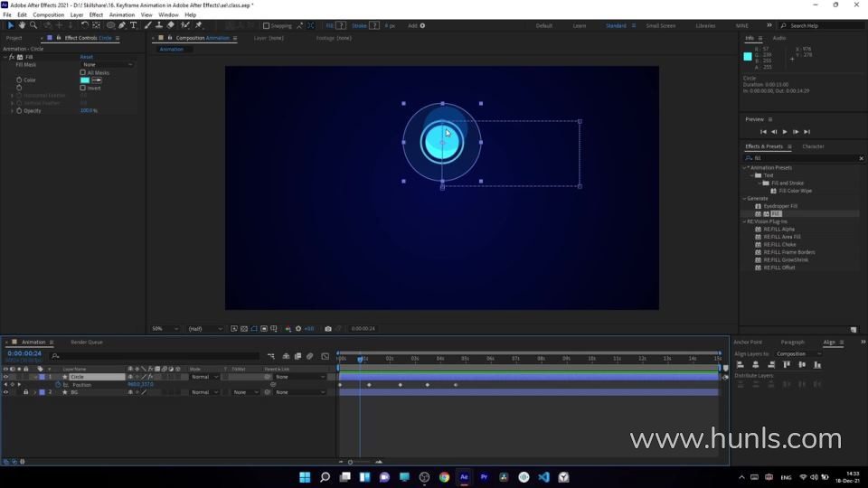Check the Invert option under Fill
The width and height of the screenshot is (868, 488).
pos(83,88)
